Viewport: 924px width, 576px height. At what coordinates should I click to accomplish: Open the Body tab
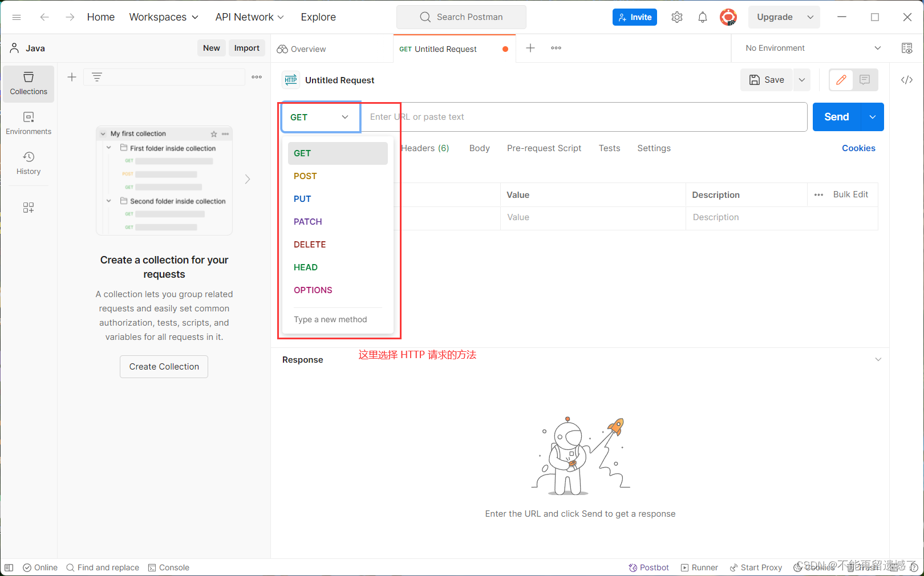(x=480, y=148)
